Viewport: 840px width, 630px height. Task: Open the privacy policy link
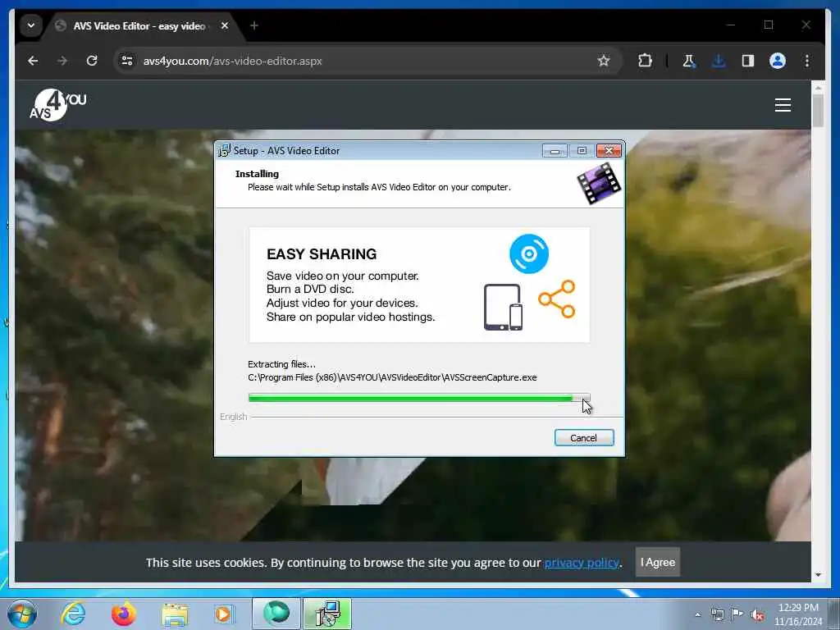click(x=582, y=563)
